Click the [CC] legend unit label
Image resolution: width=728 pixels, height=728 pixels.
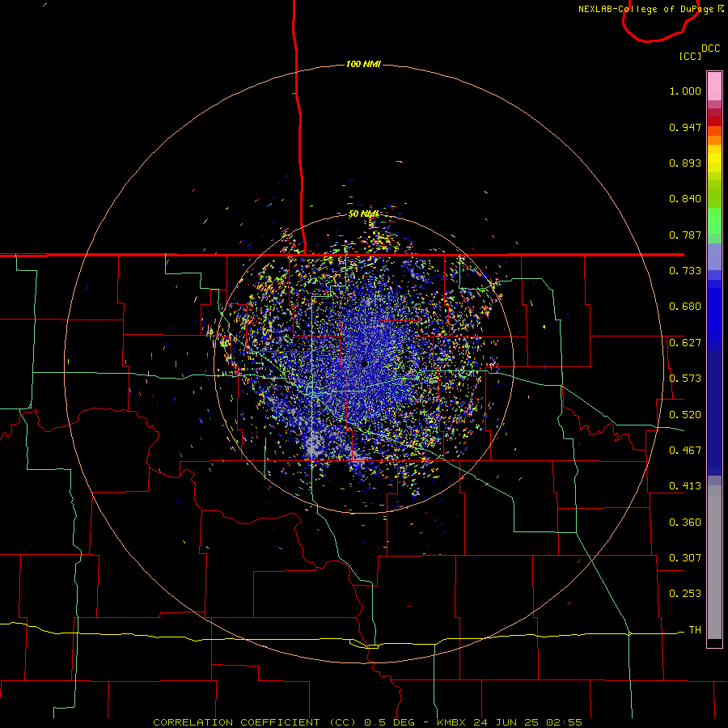tap(691, 56)
